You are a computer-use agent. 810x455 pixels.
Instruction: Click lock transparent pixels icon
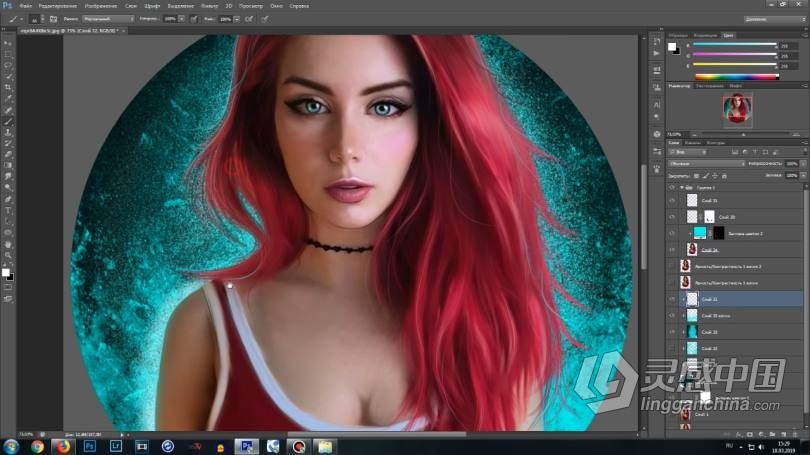(x=696, y=176)
